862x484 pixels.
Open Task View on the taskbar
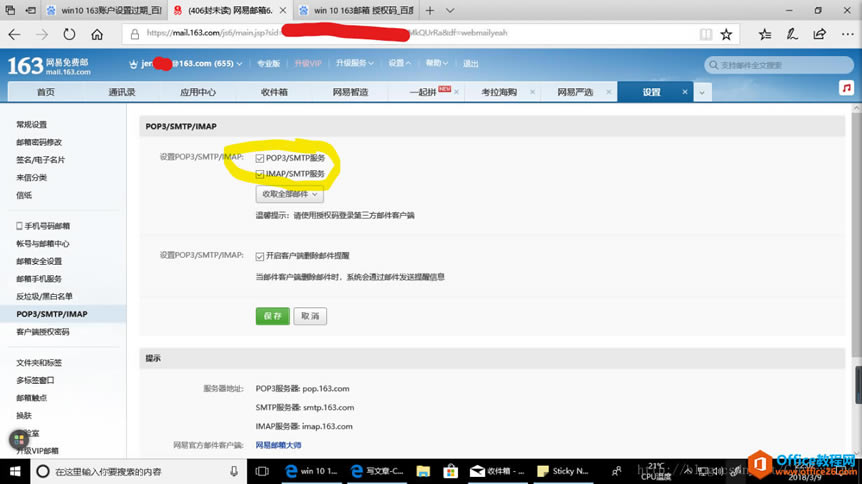click(262, 471)
